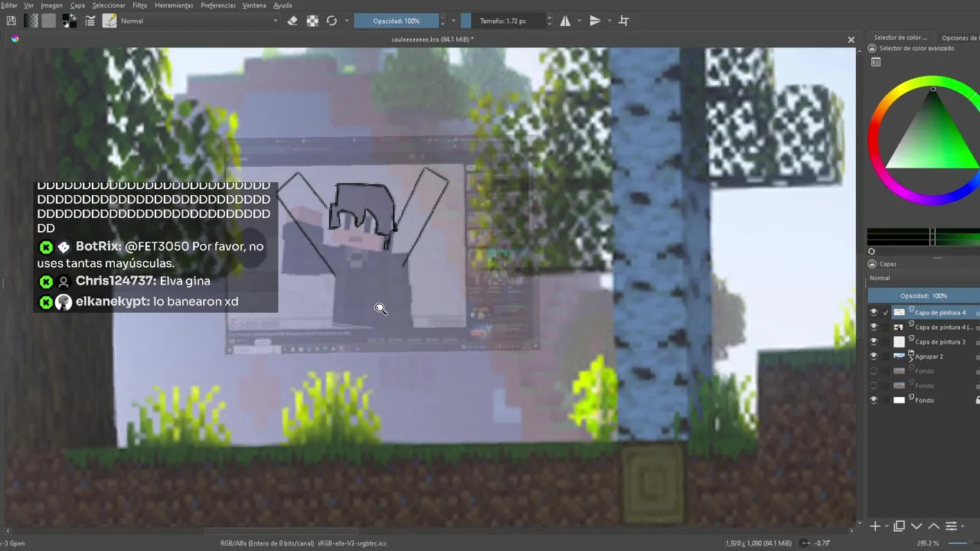The height and width of the screenshot is (551, 980).
Task: Open horizontal mirror options dropdown
Action: [x=579, y=21]
